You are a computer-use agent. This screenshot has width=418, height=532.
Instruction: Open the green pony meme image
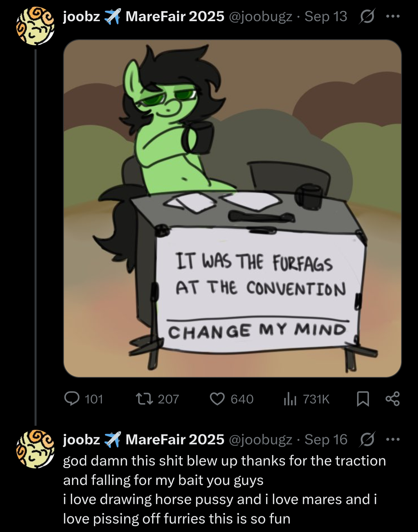coord(233,208)
